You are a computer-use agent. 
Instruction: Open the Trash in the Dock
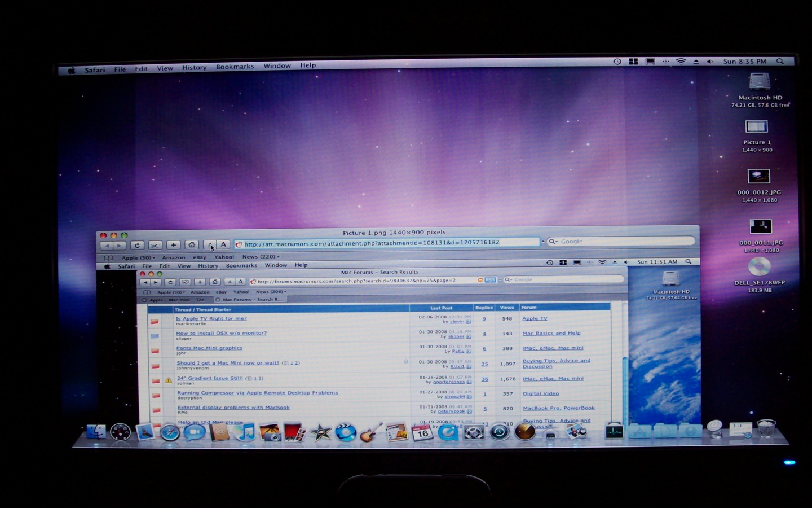[x=766, y=429]
